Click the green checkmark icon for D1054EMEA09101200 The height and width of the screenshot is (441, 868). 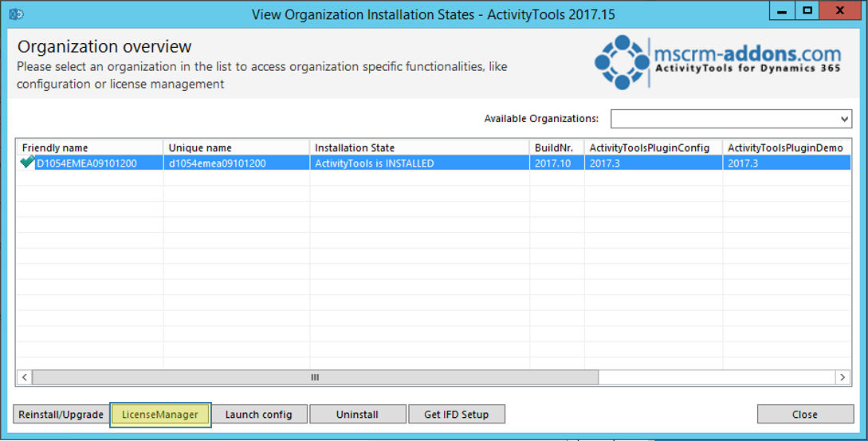27,163
